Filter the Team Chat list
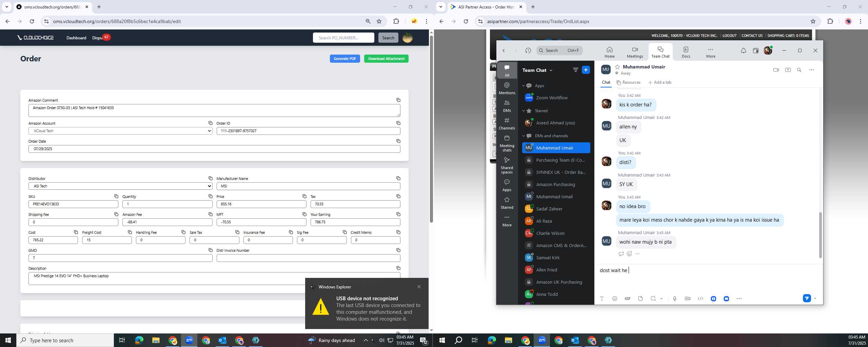The width and height of the screenshot is (868, 347). (x=575, y=70)
